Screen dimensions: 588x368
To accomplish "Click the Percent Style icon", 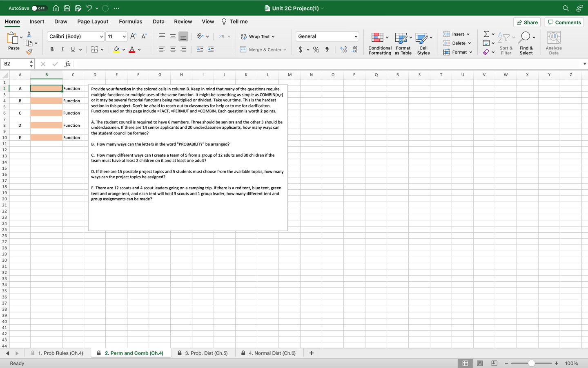I will tap(316, 49).
